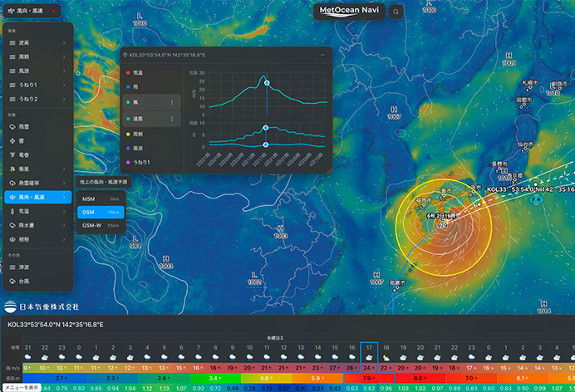Click the weather icon under hour 10
The image size is (575, 392).
(249, 357)
